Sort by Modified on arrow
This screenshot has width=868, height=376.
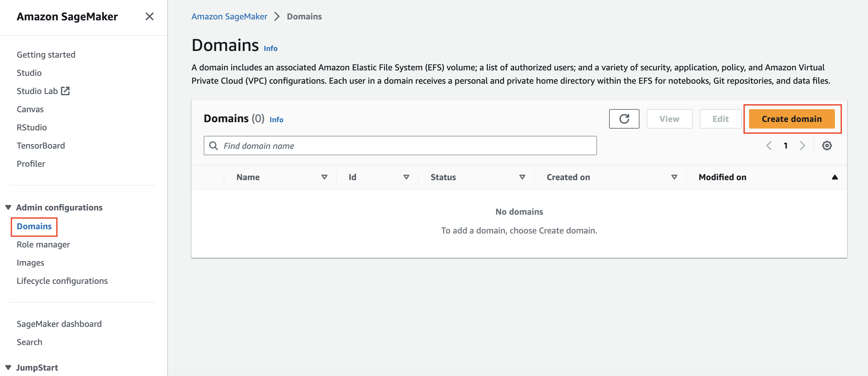[834, 177]
